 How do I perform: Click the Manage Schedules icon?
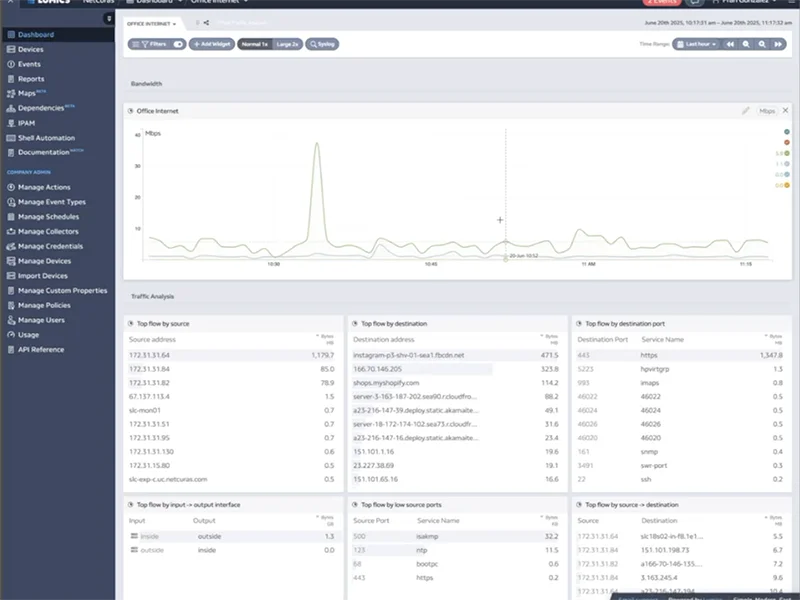click(11, 217)
